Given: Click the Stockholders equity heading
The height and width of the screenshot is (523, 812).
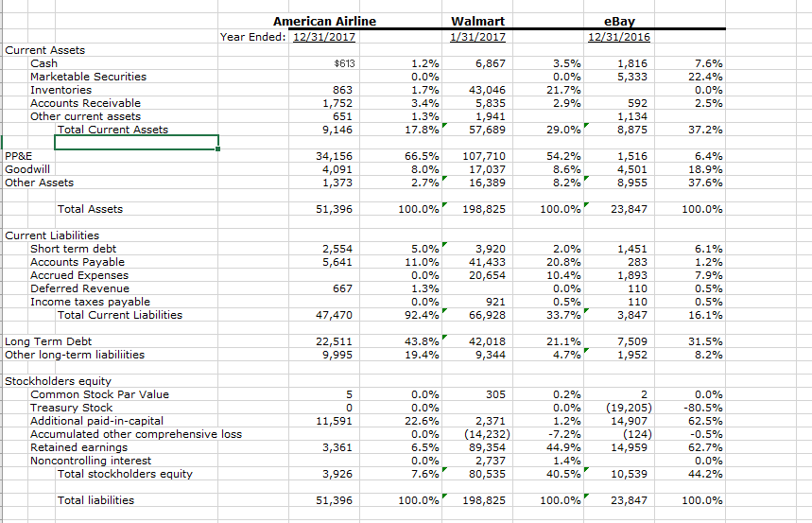Looking at the screenshot, I should [x=58, y=381].
